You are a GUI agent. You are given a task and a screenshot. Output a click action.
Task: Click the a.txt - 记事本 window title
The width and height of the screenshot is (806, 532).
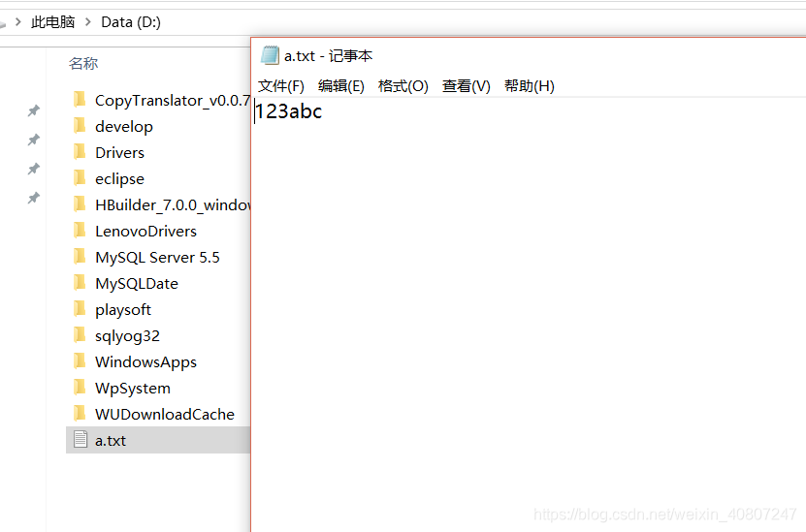[328, 55]
